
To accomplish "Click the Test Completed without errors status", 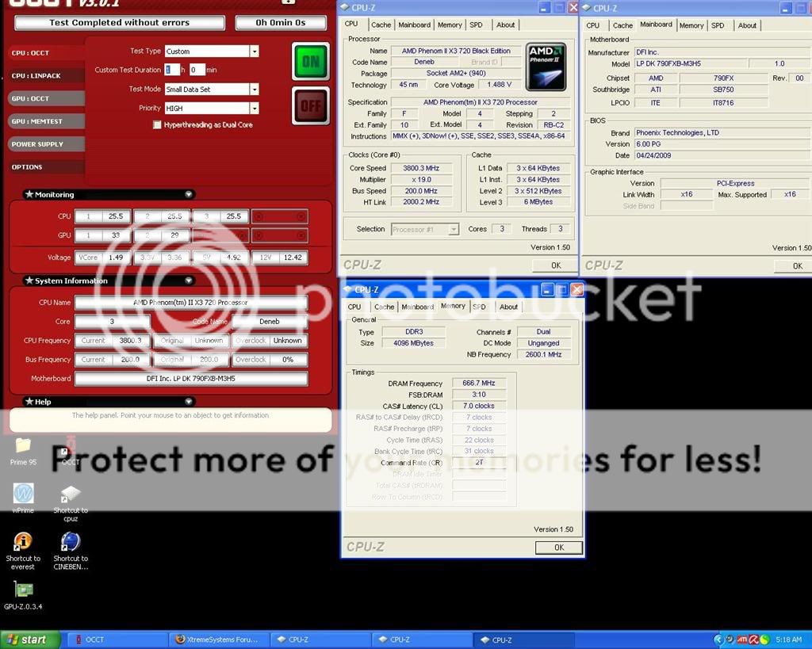I will [120, 23].
